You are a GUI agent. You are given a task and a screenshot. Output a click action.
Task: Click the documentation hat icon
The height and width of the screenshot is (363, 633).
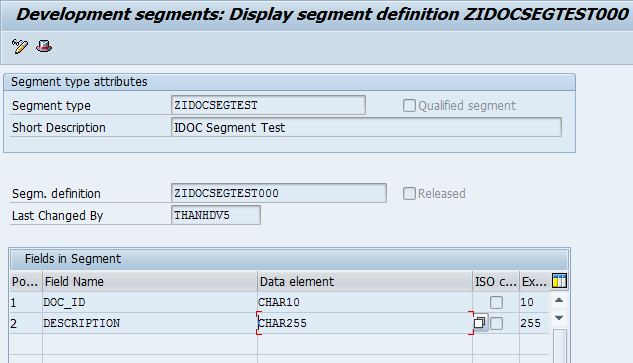click(x=44, y=46)
